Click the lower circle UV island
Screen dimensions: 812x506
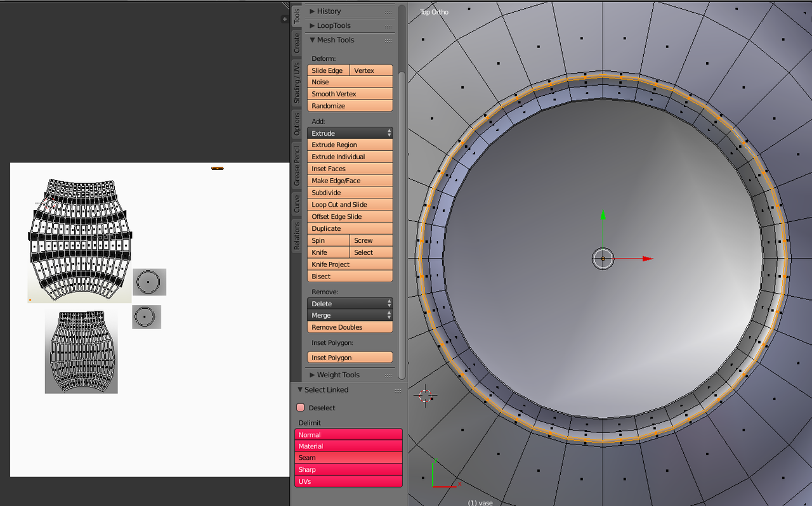147,317
